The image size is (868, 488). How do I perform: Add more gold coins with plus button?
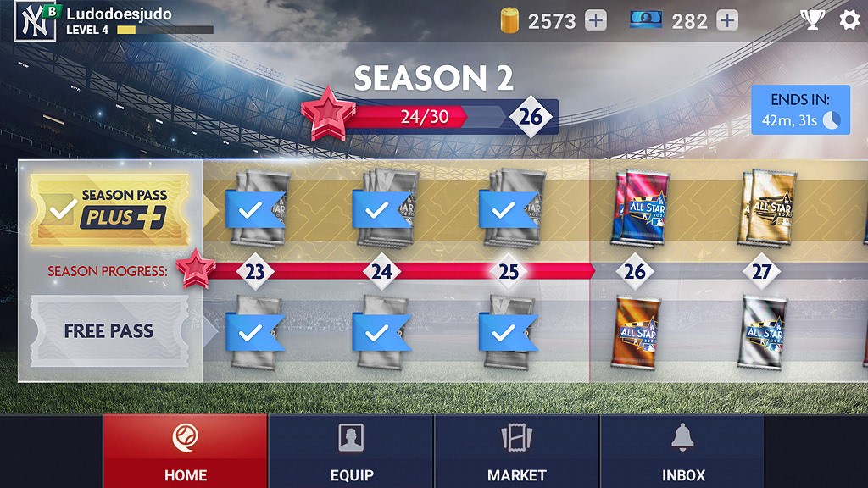596,21
